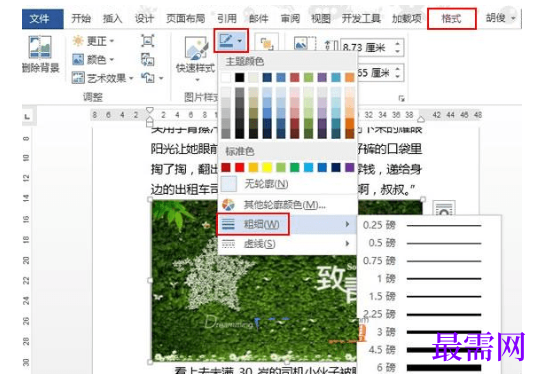Open the Color (颜色) picture icon
This screenshot has height=378, width=544.
78,59
